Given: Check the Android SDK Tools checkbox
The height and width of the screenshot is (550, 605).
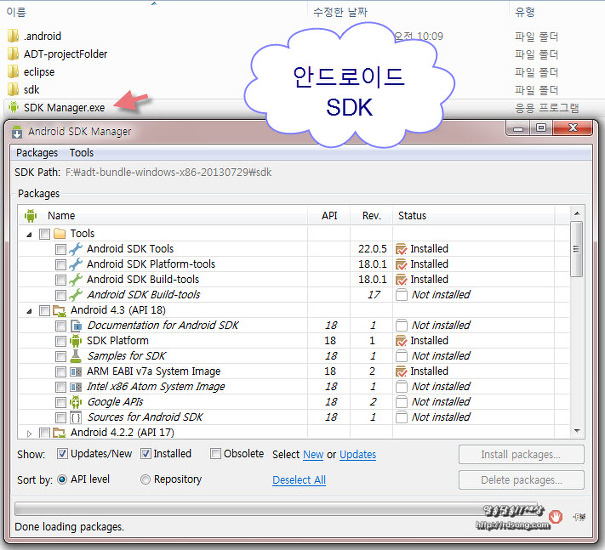Looking at the screenshot, I should click(x=61, y=249).
